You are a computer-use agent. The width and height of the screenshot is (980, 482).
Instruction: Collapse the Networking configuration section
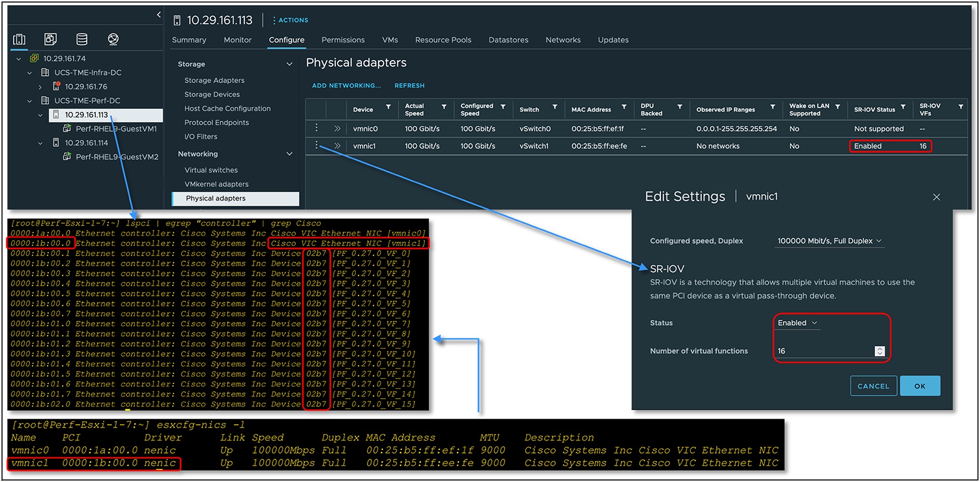[x=289, y=154]
